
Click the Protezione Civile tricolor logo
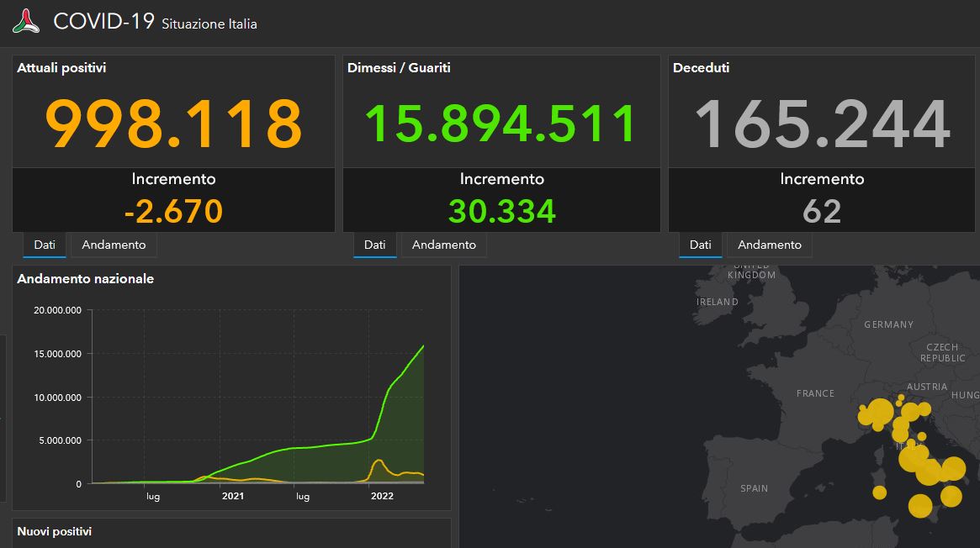(26, 21)
